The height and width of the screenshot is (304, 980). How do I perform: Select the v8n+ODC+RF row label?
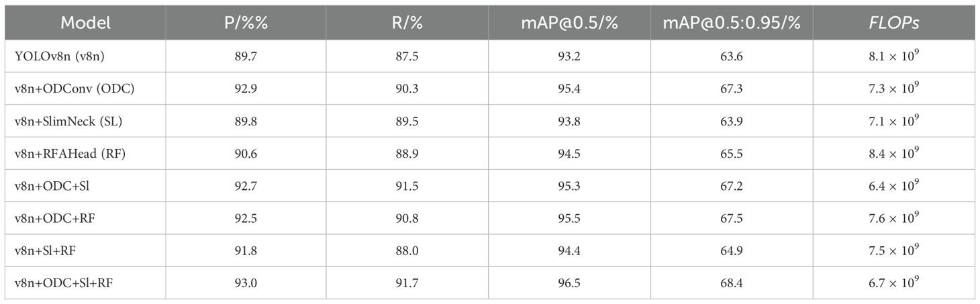(53, 219)
